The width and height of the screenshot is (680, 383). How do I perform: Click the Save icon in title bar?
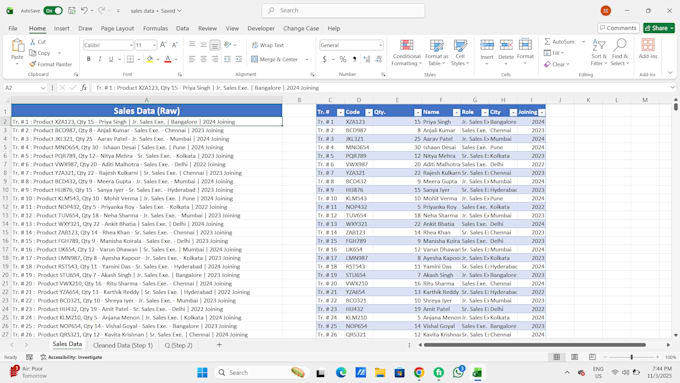[x=72, y=10]
